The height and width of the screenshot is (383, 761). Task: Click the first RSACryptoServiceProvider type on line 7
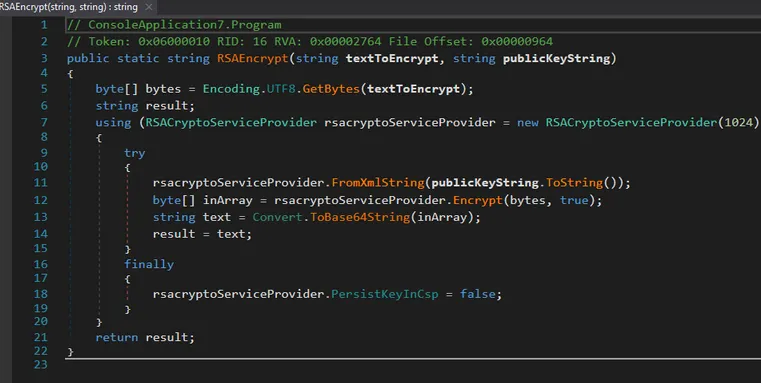231,122
